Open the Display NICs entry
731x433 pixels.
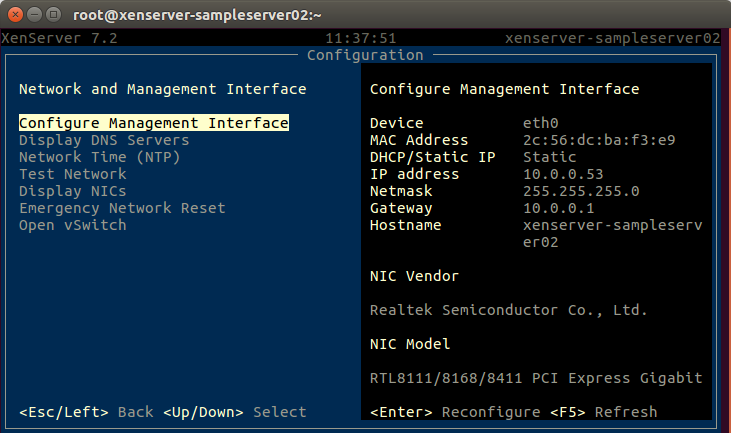tap(72, 191)
